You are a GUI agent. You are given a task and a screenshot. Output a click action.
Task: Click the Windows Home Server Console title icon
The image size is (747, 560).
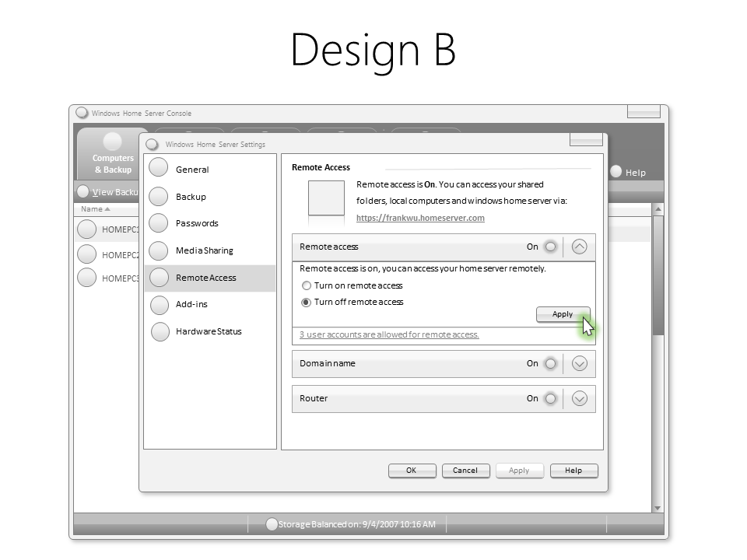[82, 113]
